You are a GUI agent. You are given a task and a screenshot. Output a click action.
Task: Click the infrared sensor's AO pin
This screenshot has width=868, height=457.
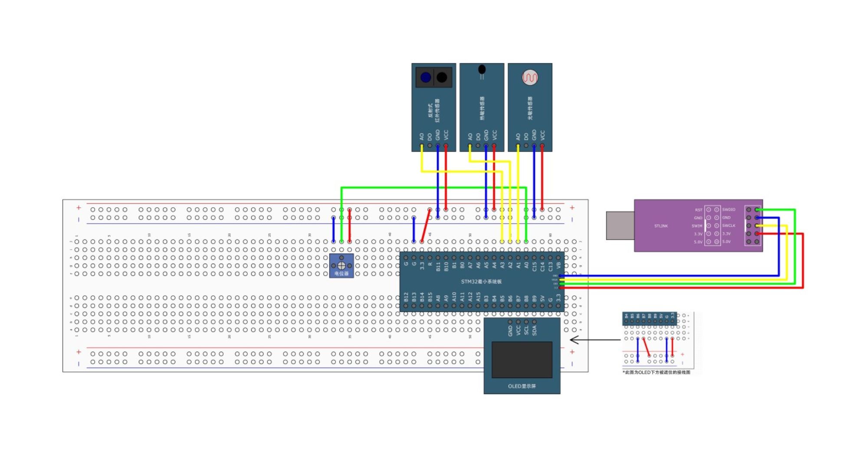point(421,146)
